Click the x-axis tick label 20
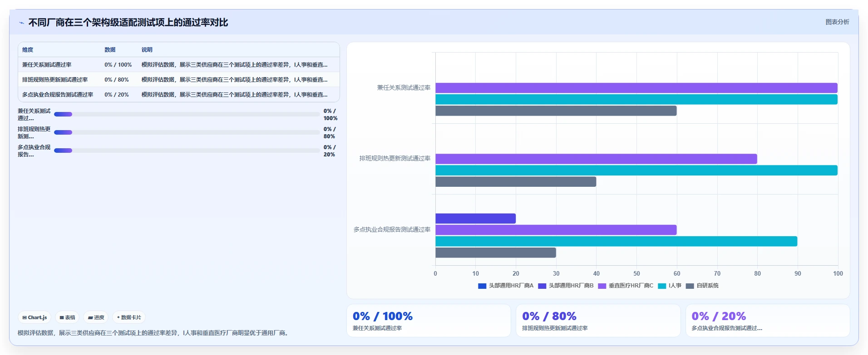 tap(516, 273)
